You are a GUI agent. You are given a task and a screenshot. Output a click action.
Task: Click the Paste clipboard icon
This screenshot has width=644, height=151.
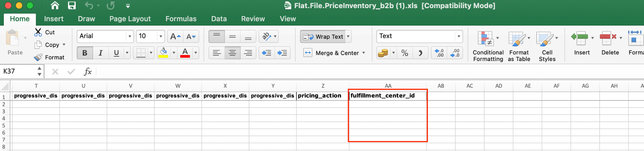[x=13, y=39]
